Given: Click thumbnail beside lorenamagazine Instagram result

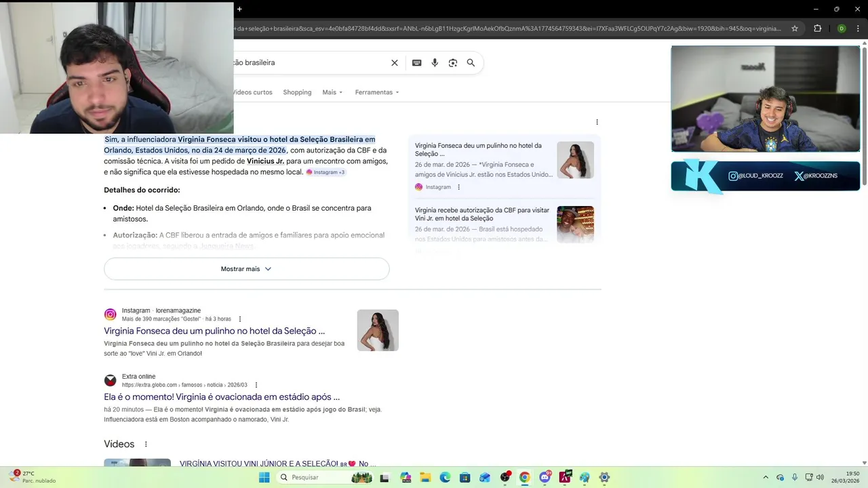Looking at the screenshot, I should pos(378,330).
